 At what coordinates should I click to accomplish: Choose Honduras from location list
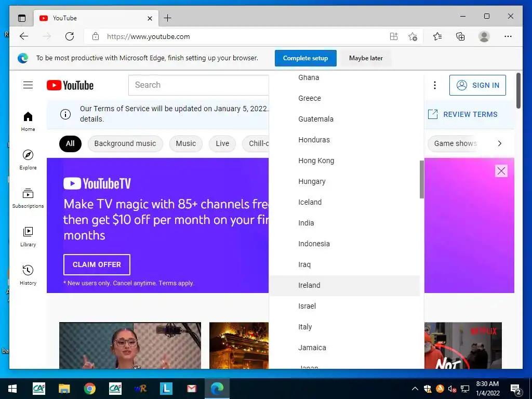(x=344, y=140)
